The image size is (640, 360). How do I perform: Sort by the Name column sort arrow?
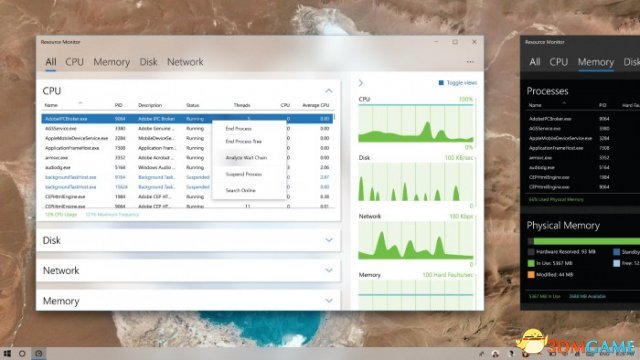[x=80, y=102]
